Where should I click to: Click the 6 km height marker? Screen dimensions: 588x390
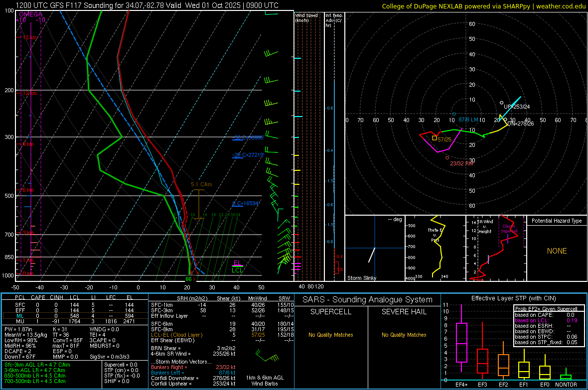point(28,190)
